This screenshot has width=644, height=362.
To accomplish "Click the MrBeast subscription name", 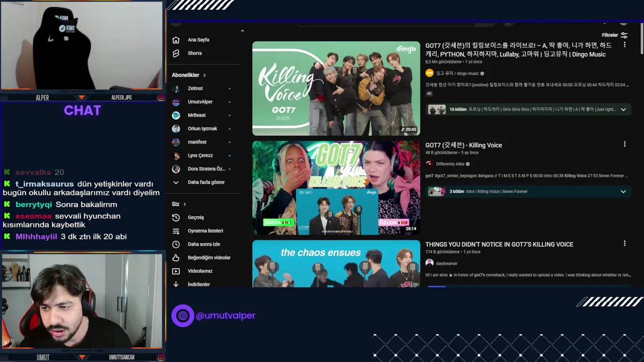I will pos(197,115).
